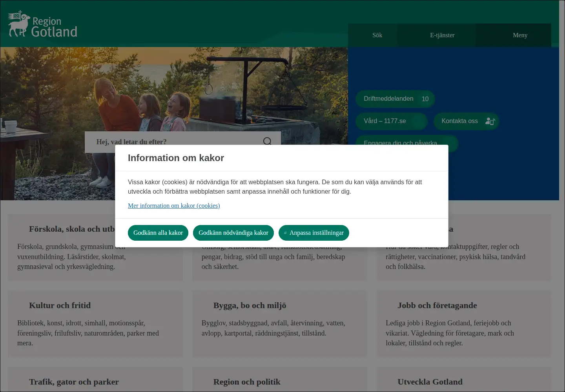Viewport: 565px width, 392px height.
Task: Click the settings icon inside Anpassa inställningar
Action: [x=285, y=233]
